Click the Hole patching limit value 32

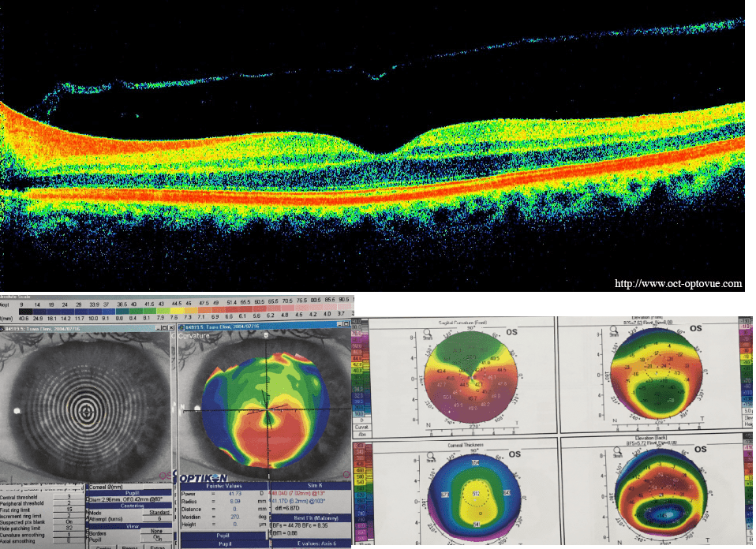pos(69,528)
